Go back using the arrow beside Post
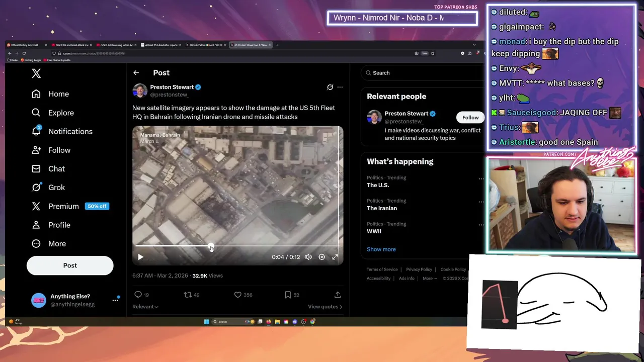 point(136,73)
